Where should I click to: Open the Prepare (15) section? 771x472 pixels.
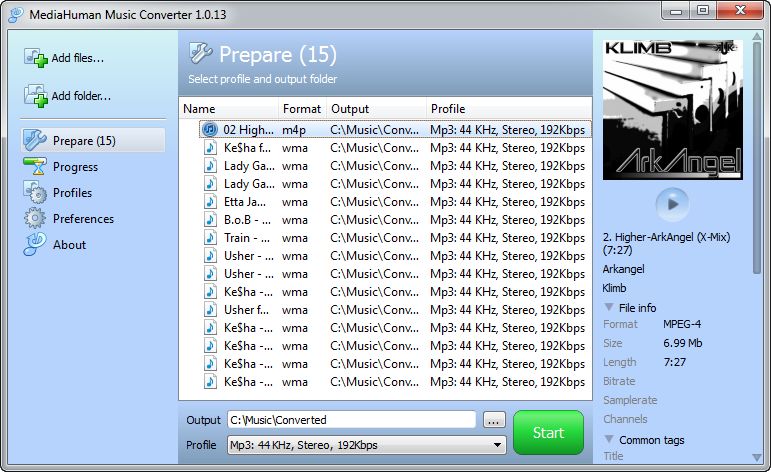click(93, 141)
